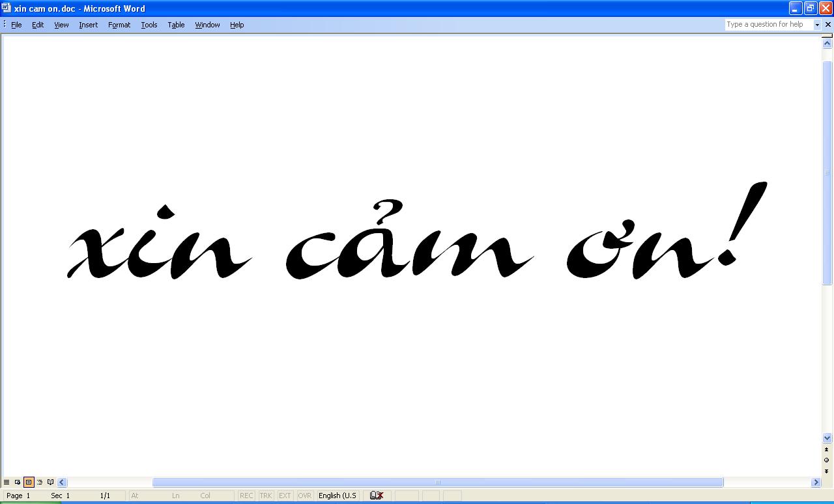This screenshot has width=834, height=504.
Task: Toggle REC macro recording in status bar
Action: [246, 496]
